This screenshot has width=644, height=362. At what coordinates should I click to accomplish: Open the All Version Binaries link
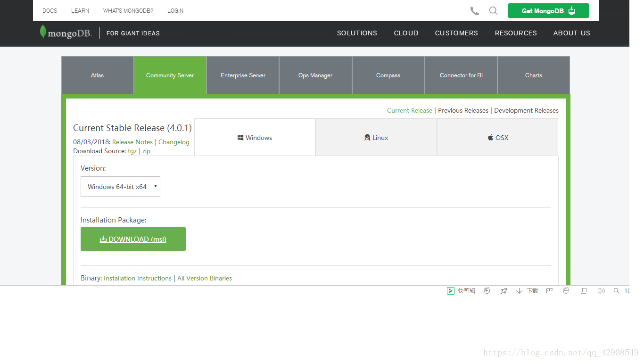click(205, 278)
